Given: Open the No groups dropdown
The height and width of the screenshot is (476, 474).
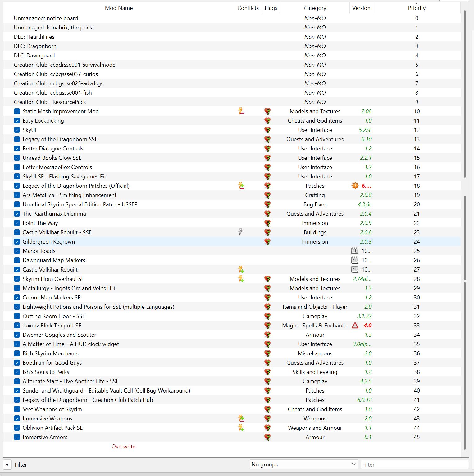Looking at the screenshot, I should point(303,464).
